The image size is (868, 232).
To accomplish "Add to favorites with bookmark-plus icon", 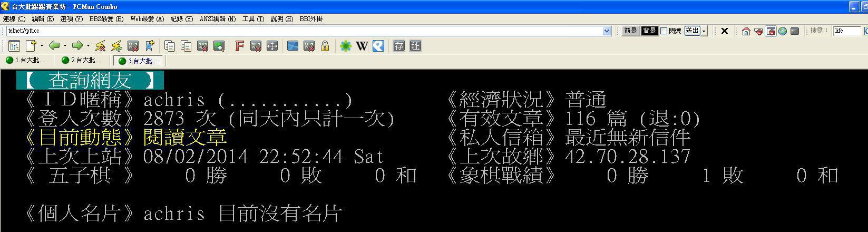I will (150, 46).
